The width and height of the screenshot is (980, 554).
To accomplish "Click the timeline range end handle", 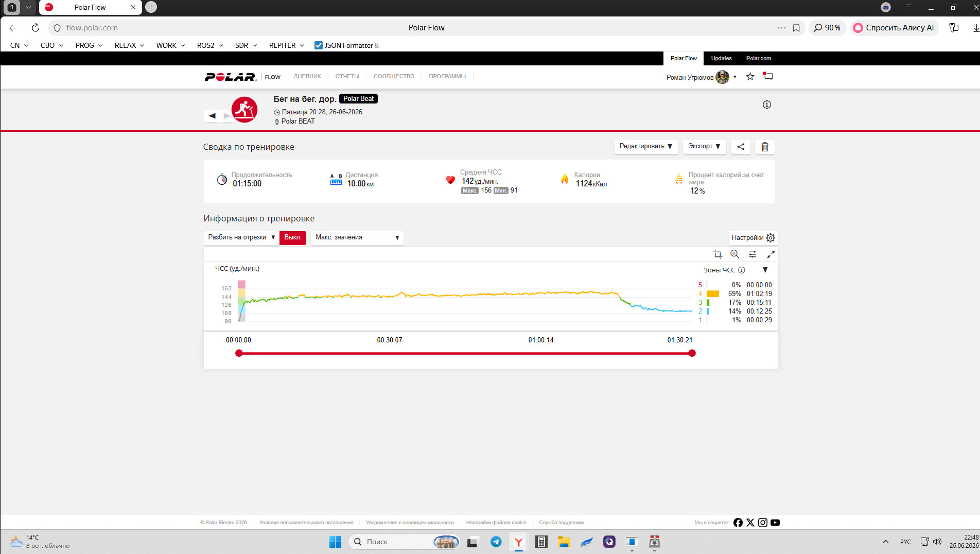I will [x=692, y=353].
